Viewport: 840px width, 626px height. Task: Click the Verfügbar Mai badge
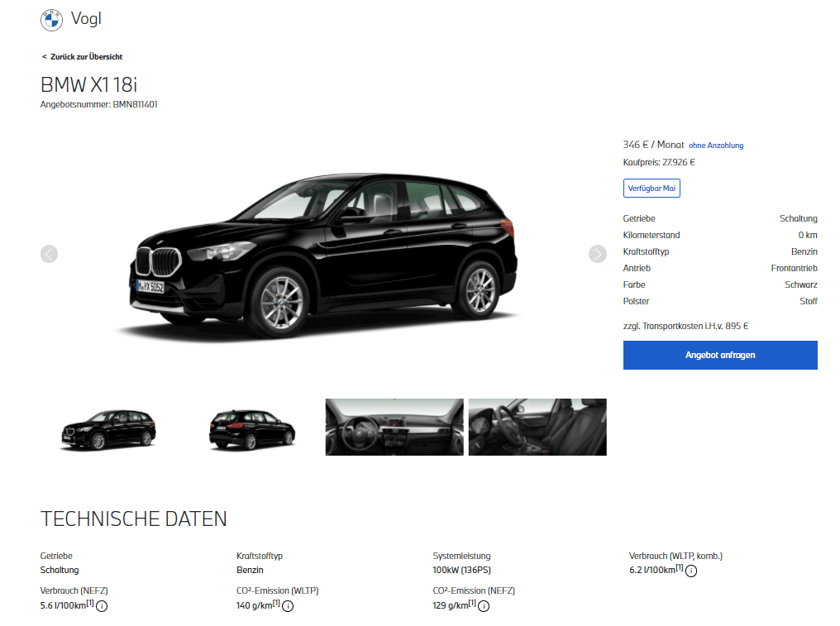(651, 188)
